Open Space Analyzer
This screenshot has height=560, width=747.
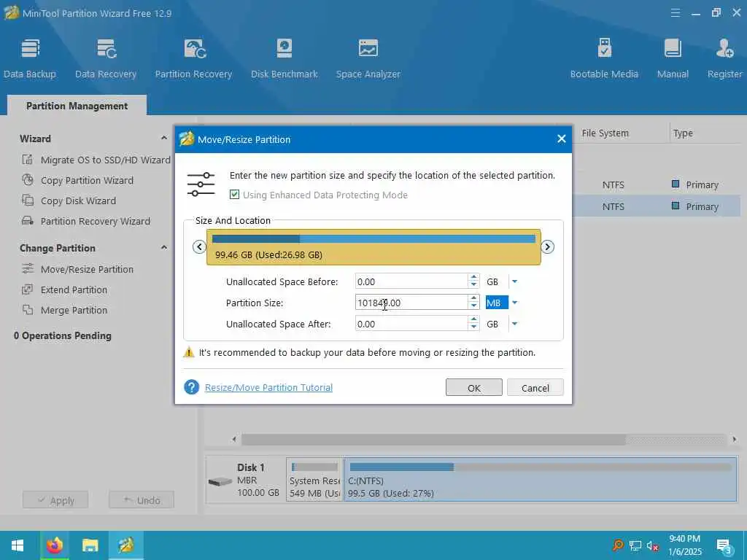[368, 58]
